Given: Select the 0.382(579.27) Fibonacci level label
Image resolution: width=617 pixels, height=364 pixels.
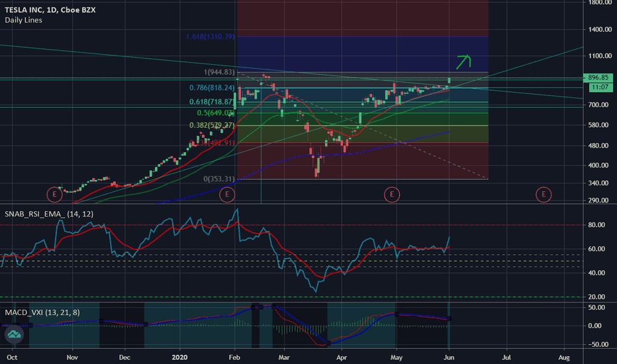Looking at the screenshot, I should tap(212, 125).
